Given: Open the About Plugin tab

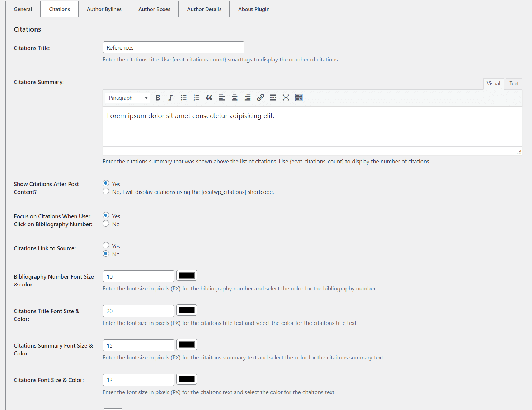Looking at the screenshot, I should tap(254, 9).
